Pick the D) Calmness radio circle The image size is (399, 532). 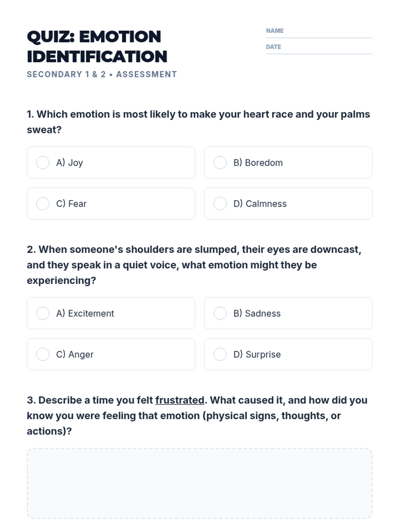point(220,203)
